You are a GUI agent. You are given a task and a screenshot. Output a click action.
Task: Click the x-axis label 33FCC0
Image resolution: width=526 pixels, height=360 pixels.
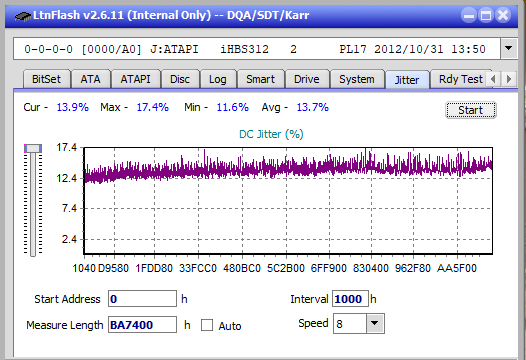click(x=198, y=268)
